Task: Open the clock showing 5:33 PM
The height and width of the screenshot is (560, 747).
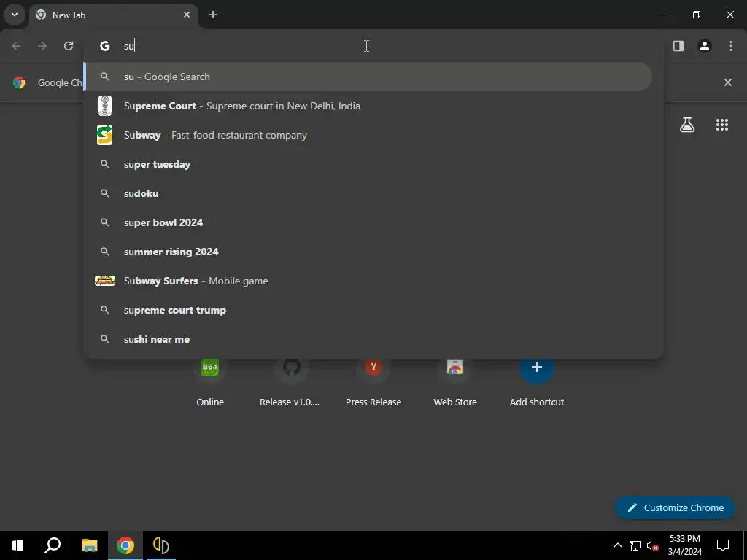Action: tap(684, 545)
